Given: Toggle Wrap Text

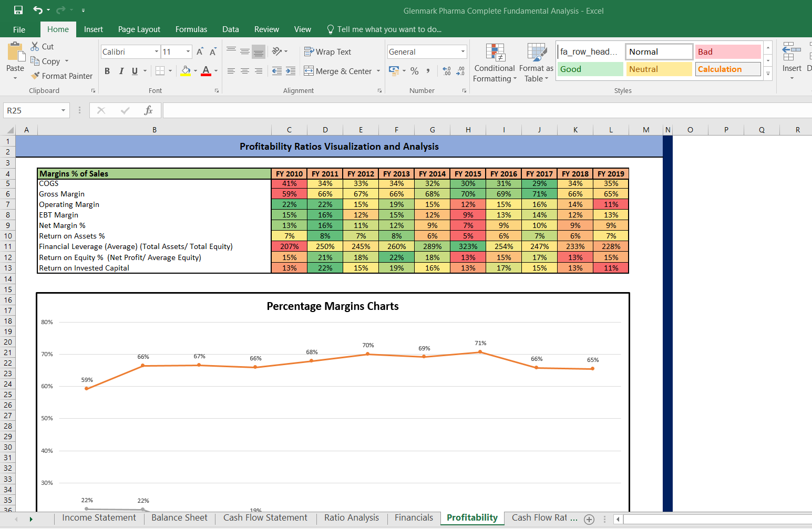Looking at the screenshot, I should tap(327, 51).
